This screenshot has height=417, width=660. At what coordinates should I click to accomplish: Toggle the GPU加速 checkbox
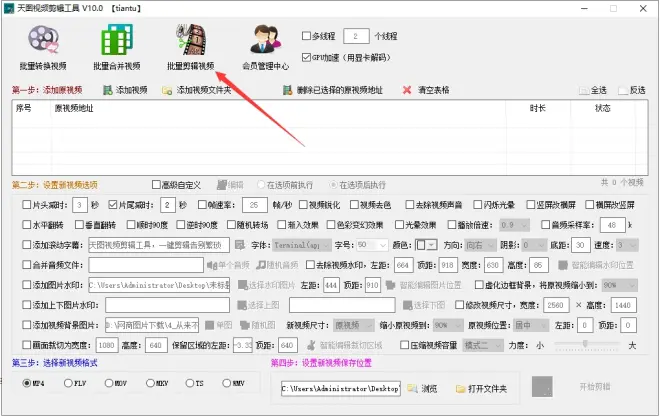(306, 59)
